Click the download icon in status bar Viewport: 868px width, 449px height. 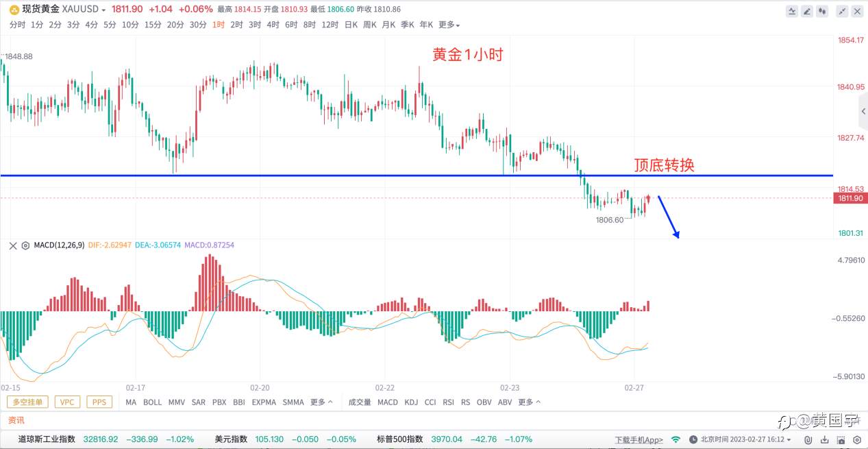pyautogui.click(x=825, y=439)
